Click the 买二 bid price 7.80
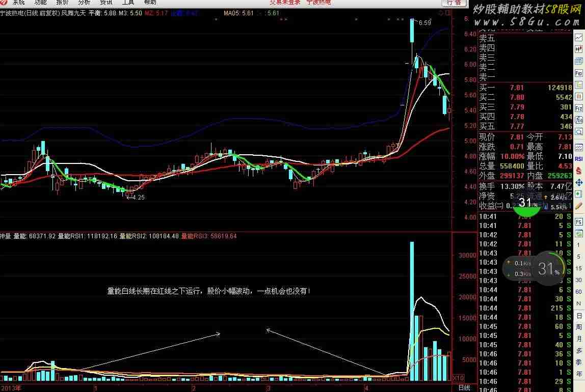The height and width of the screenshot is (392, 585). (x=517, y=97)
